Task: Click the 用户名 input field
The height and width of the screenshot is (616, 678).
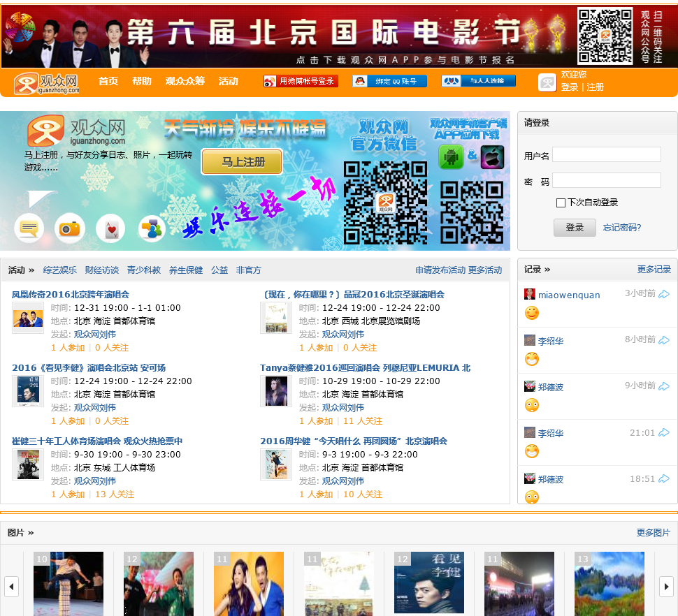Action: pos(607,154)
